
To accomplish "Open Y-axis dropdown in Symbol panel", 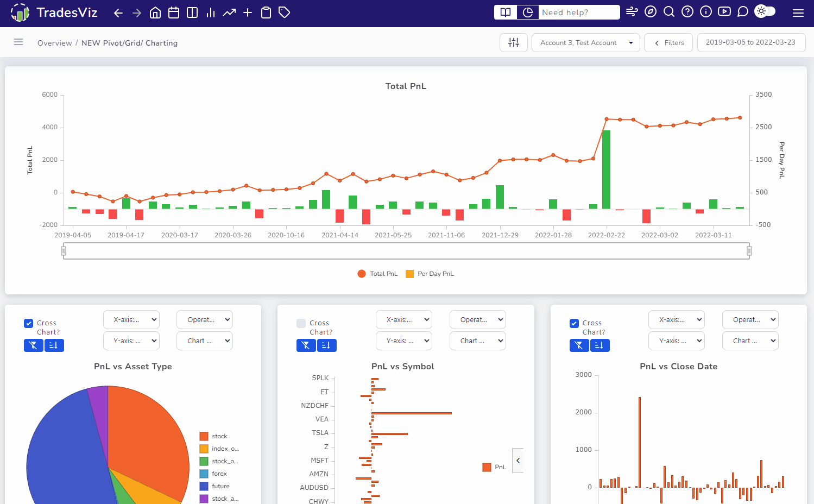I will [x=404, y=341].
